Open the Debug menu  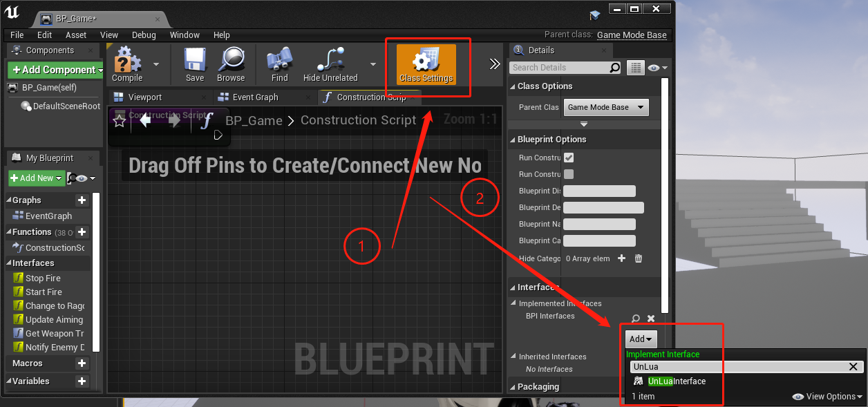coord(144,35)
